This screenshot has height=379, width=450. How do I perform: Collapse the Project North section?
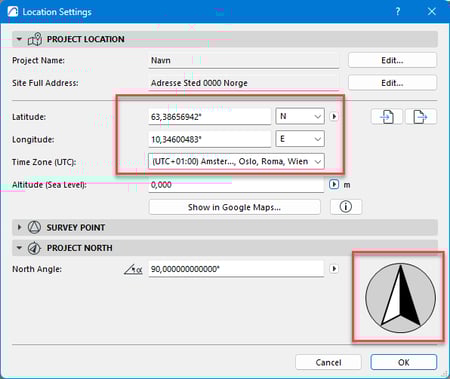point(19,248)
